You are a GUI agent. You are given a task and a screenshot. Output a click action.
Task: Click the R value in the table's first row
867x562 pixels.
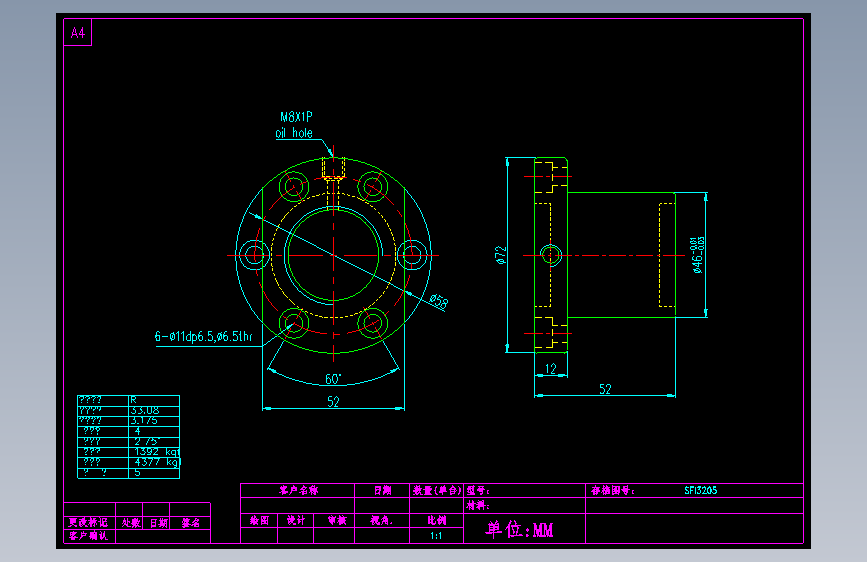pyautogui.click(x=133, y=400)
